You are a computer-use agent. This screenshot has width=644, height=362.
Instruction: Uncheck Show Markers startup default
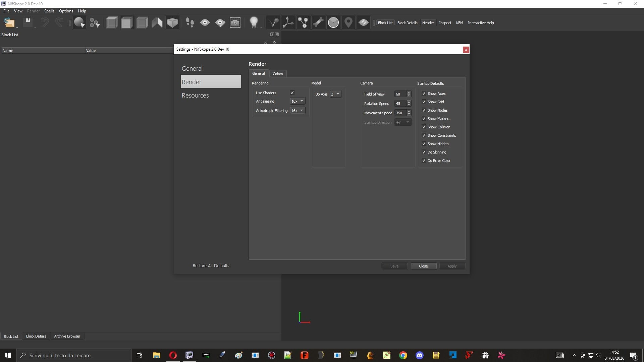click(x=424, y=119)
